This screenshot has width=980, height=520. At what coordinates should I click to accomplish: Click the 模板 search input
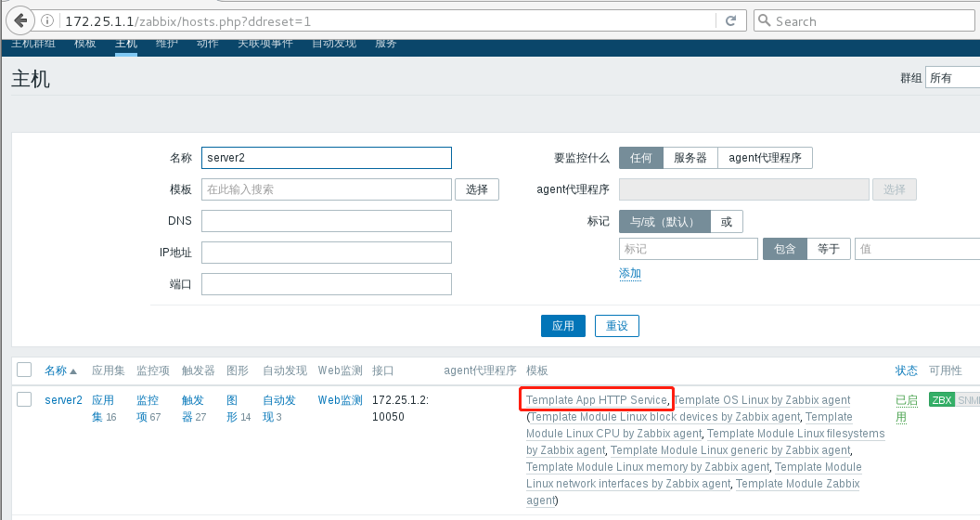click(x=327, y=189)
